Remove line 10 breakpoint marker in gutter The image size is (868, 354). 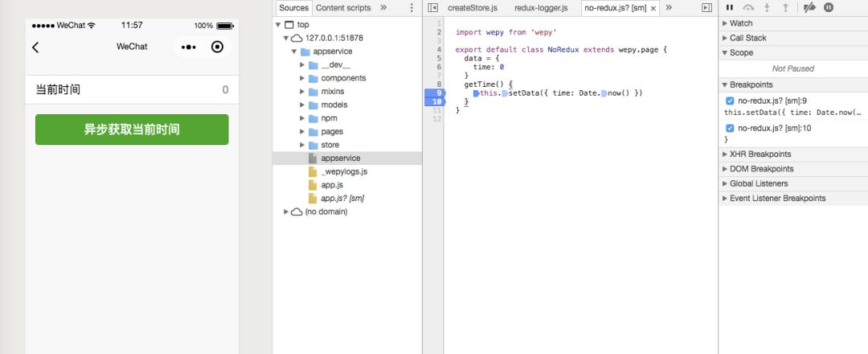pyautogui.click(x=434, y=102)
